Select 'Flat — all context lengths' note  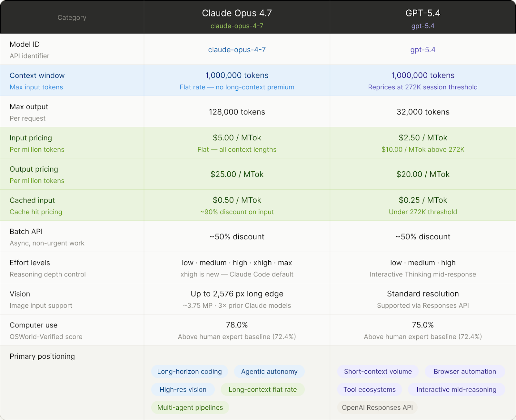237,149
